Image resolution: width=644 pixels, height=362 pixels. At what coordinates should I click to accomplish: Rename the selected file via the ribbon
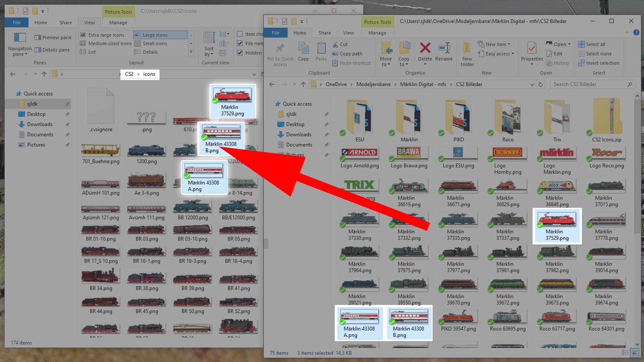[x=444, y=52]
